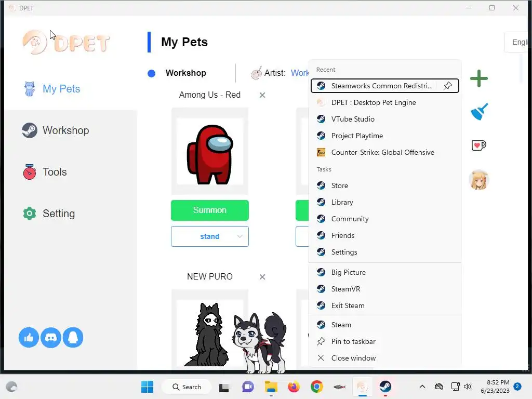Open the Chat app on taskbar
This screenshot has height=399, width=532.
(x=248, y=387)
